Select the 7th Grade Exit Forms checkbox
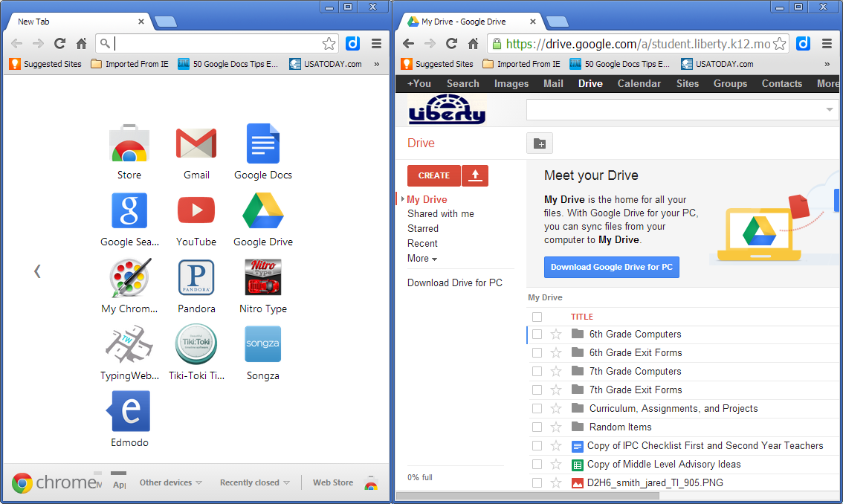 pos(537,390)
